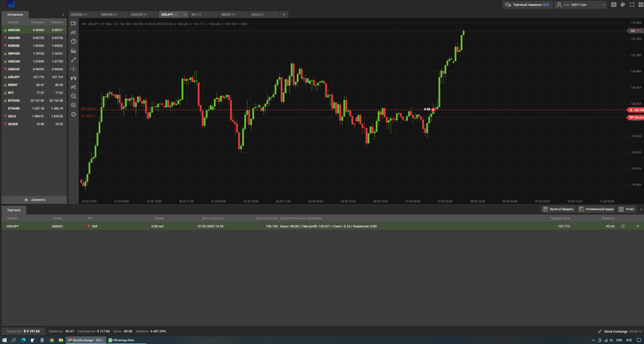Add a new chart tab with plus
This screenshot has width=644, height=344.
284,15
